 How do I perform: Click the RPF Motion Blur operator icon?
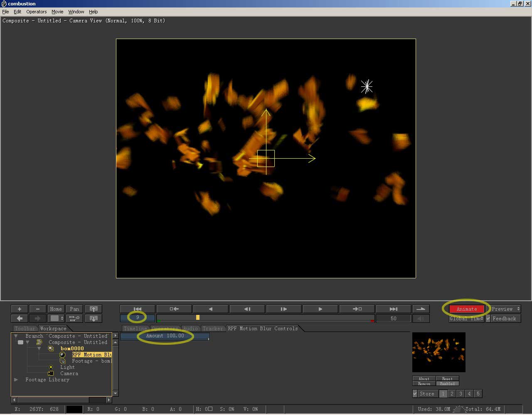point(62,355)
